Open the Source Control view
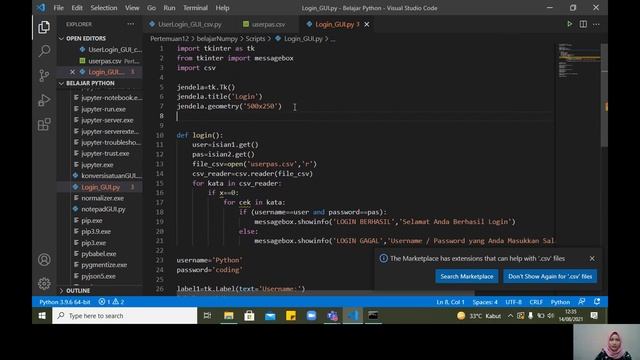 44,76
